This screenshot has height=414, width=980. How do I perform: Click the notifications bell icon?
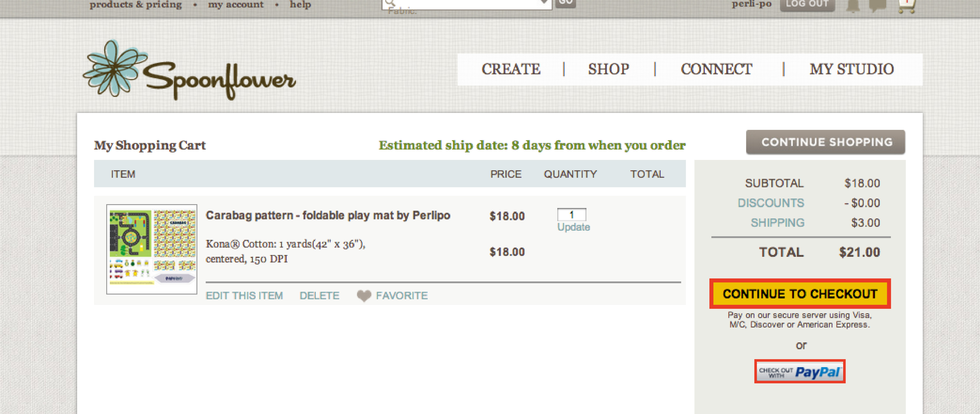[853, 5]
